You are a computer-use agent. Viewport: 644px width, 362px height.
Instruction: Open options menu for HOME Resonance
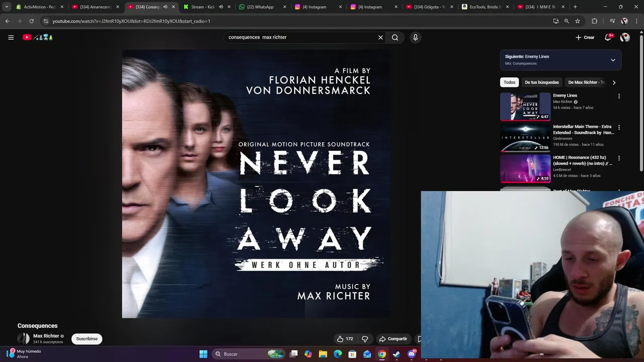(x=619, y=158)
